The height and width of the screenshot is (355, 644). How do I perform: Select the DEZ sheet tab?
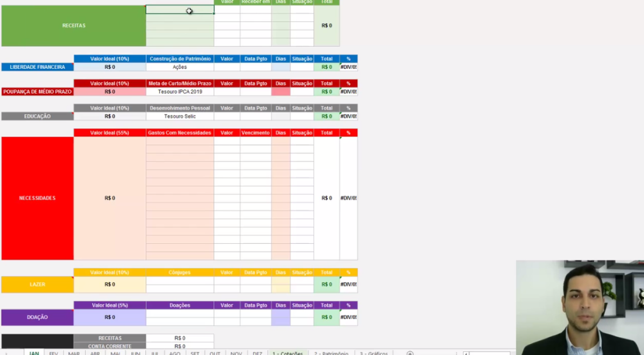[x=257, y=353]
